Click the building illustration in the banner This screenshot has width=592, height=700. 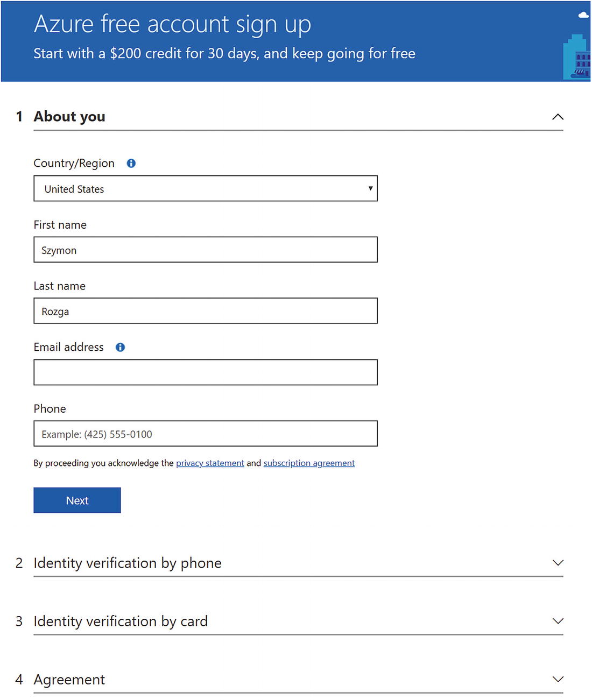pos(576,58)
